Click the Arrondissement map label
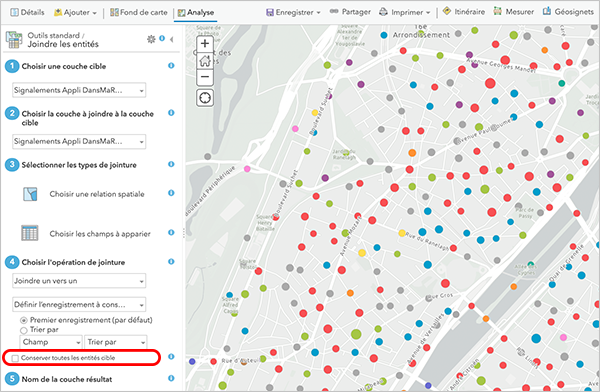 coord(421,35)
